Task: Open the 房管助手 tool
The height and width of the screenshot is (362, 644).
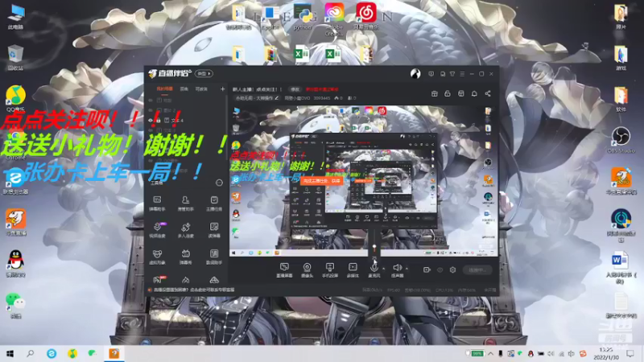Action: pyautogui.click(x=185, y=204)
